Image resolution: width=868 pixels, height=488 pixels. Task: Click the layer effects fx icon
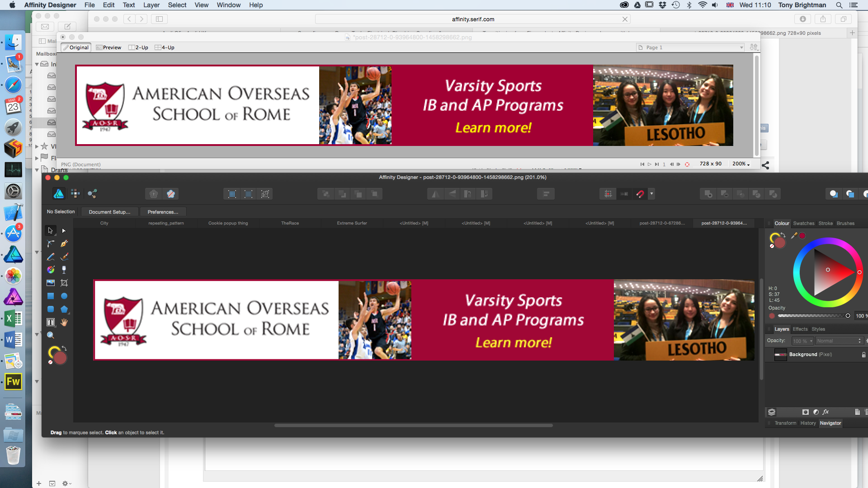click(826, 412)
